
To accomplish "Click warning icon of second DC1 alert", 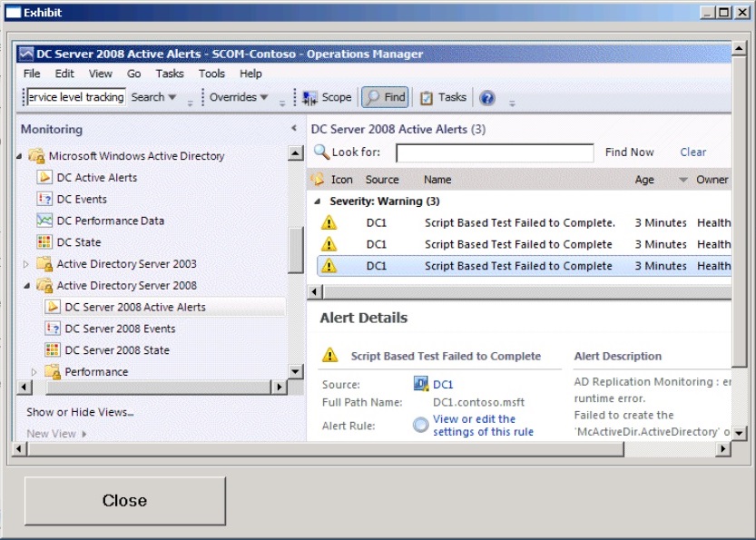I will tap(329, 244).
